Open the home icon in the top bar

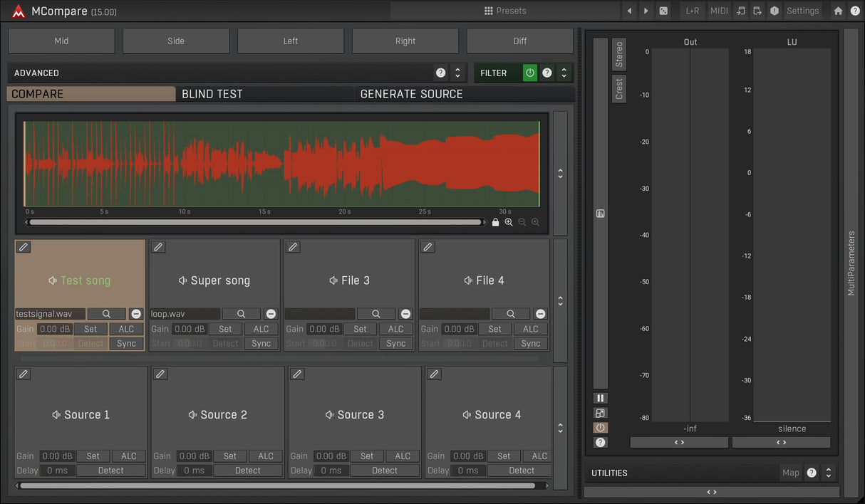[838, 11]
